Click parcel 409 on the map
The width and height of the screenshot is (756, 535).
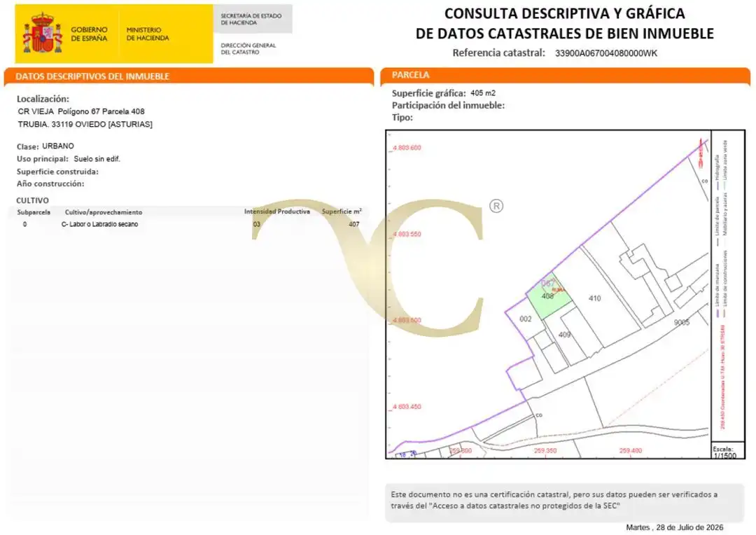(x=565, y=335)
